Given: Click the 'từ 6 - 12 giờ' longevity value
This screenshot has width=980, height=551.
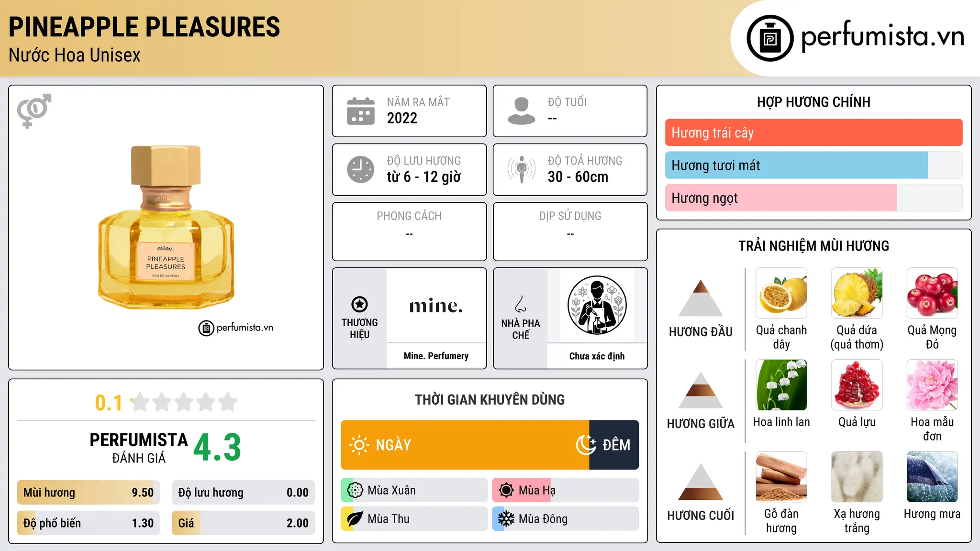Looking at the screenshot, I should 423,176.
